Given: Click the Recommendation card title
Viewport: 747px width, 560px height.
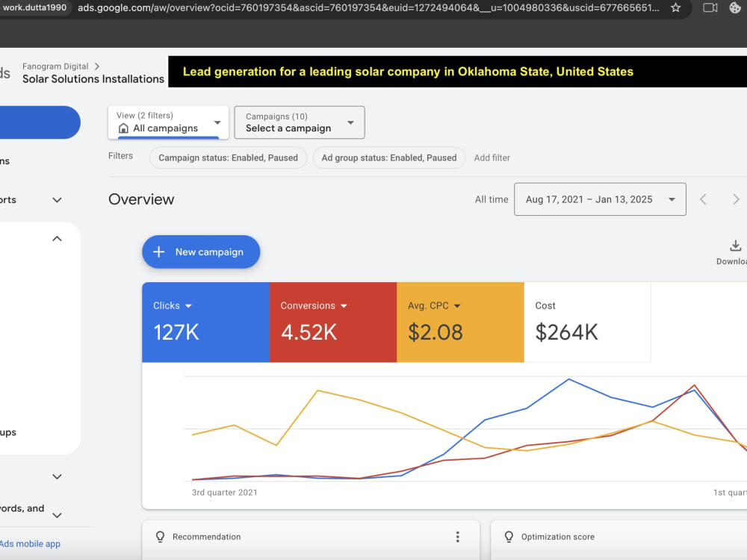Looking at the screenshot, I should pos(207,537).
